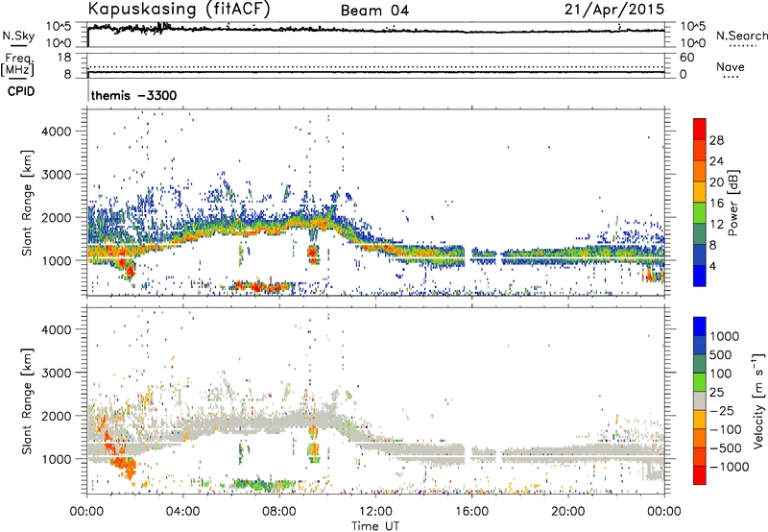The height and width of the screenshot is (532, 768).
Task: Click the Beam 04 label
Action: pos(374,11)
